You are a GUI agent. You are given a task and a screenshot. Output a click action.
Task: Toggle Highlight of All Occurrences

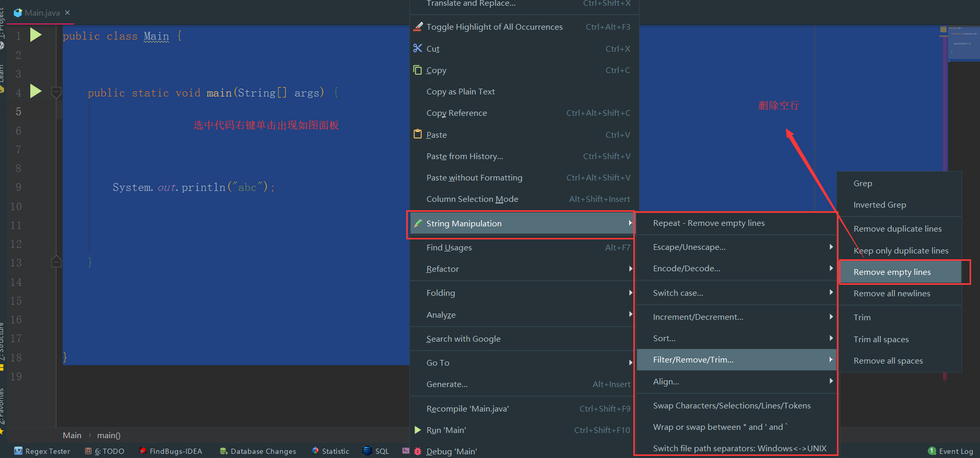point(494,27)
